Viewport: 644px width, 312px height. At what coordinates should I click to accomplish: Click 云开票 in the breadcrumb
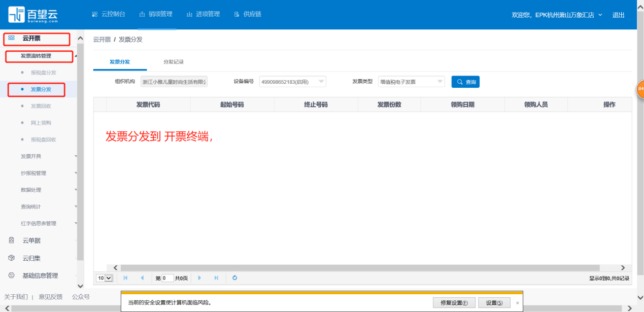[x=102, y=40]
